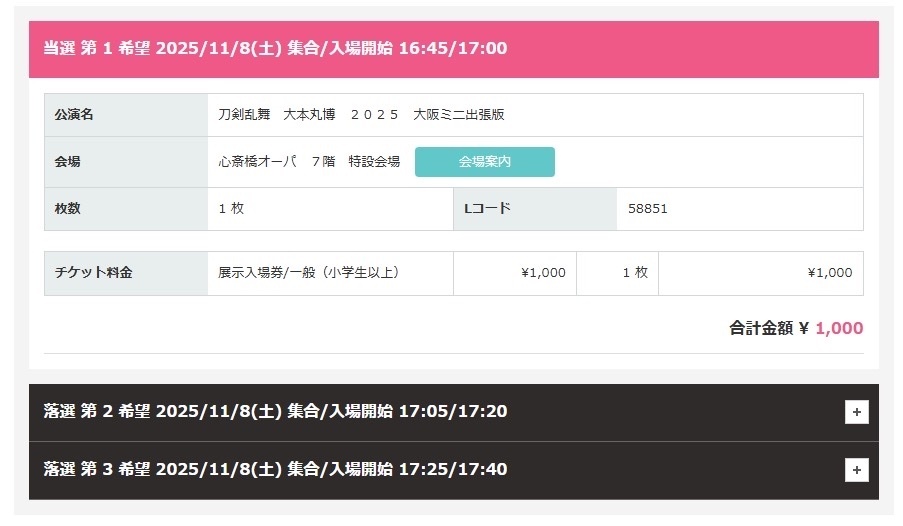Click the venue text 心斎橋オーパ 7階 特設会場
Viewport: 903px width, 526px height.
309,162
